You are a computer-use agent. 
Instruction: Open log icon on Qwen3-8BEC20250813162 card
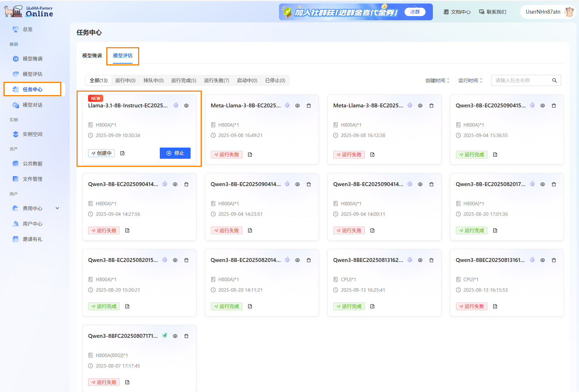click(x=372, y=306)
